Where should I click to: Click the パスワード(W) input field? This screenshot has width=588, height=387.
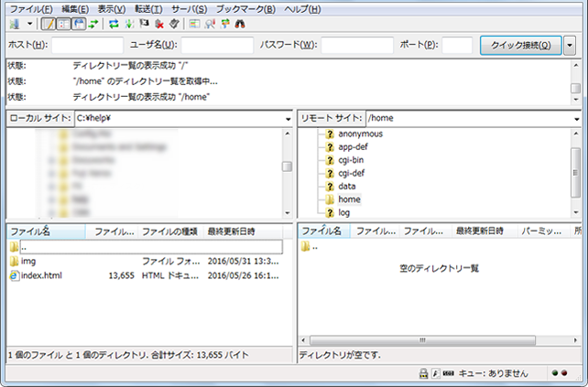[x=357, y=45]
